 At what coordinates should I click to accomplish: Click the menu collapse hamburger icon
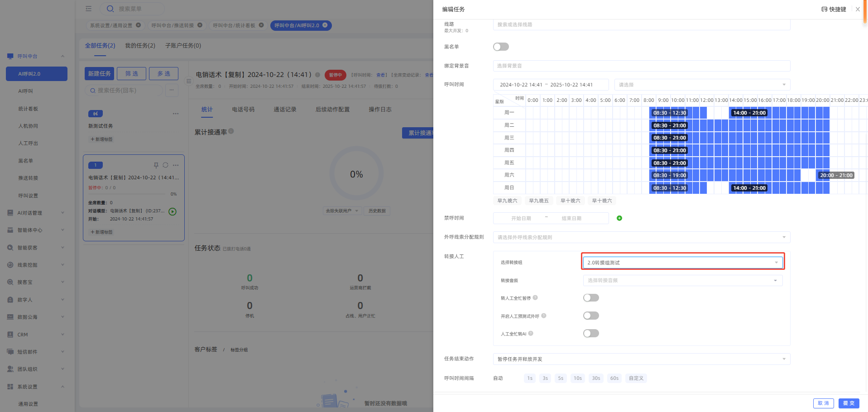pos(89,9)
